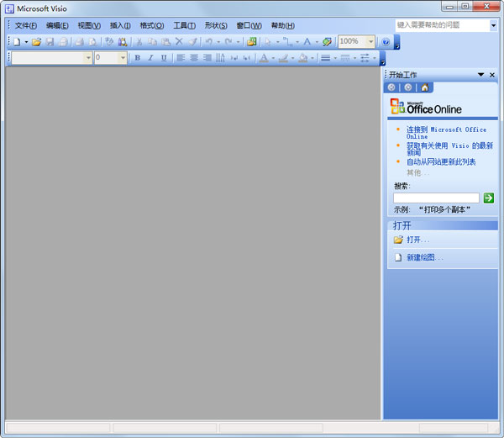The width and height of the screenshot is (504, 438).
Task: Open the Text tool dropdown arrow
Action: (x=317, y=42)
